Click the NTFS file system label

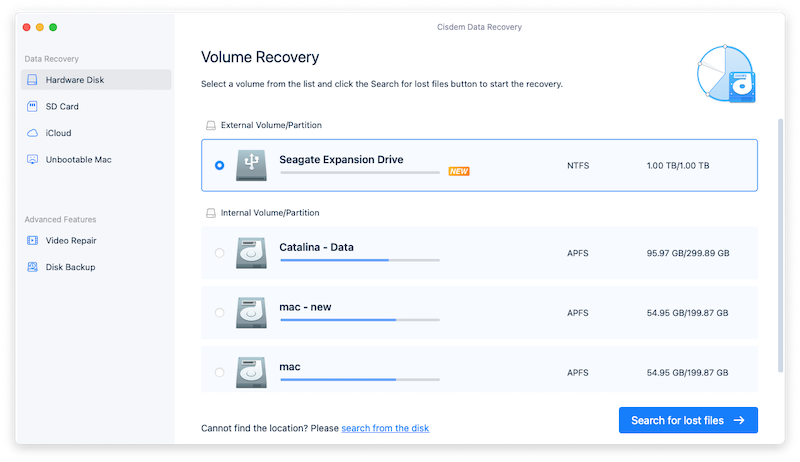pos(578,166)
